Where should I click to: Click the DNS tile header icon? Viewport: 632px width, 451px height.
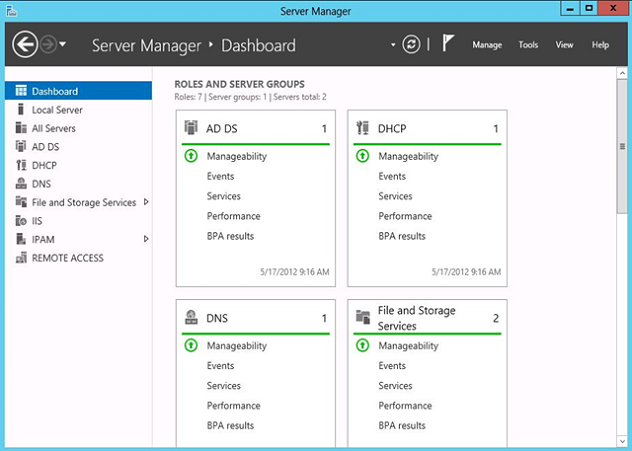coord(191,317)
